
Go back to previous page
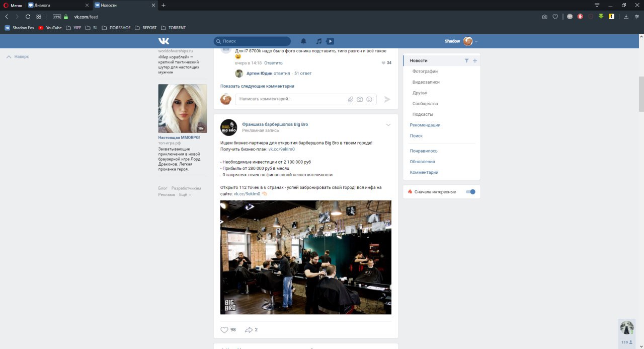pyautogui.click(x=7, y=17)
